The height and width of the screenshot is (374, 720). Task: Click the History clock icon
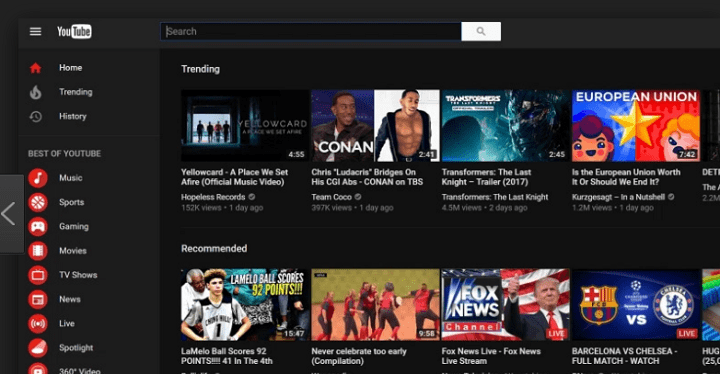[35, 117]
